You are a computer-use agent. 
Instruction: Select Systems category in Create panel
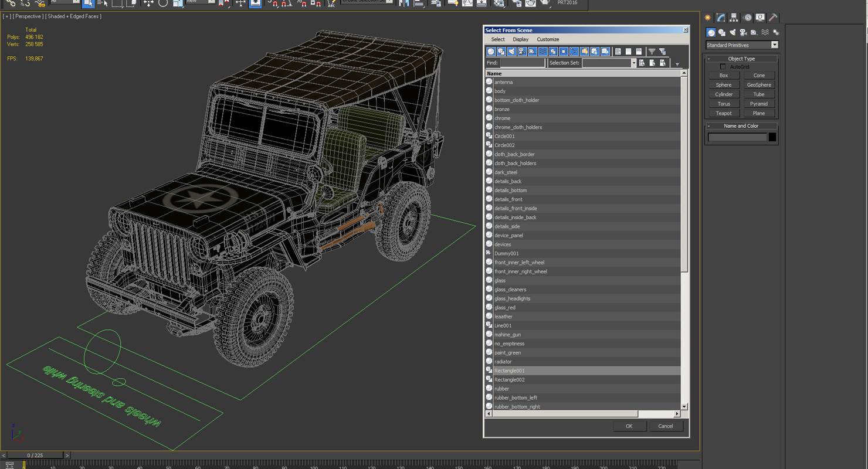[775, 33]
